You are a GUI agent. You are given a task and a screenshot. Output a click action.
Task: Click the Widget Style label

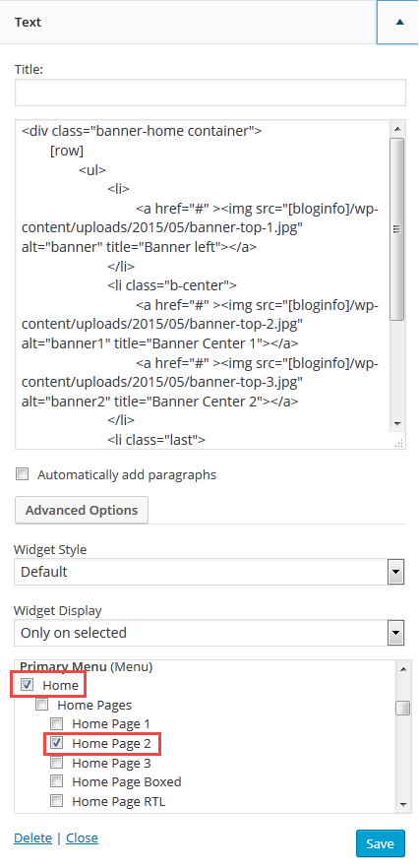click(x=50, y=550)
